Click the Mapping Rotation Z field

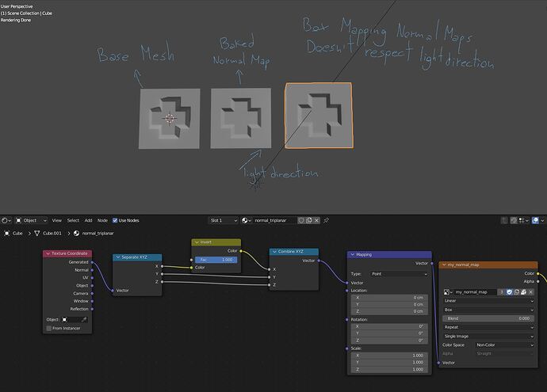[390, 341]
